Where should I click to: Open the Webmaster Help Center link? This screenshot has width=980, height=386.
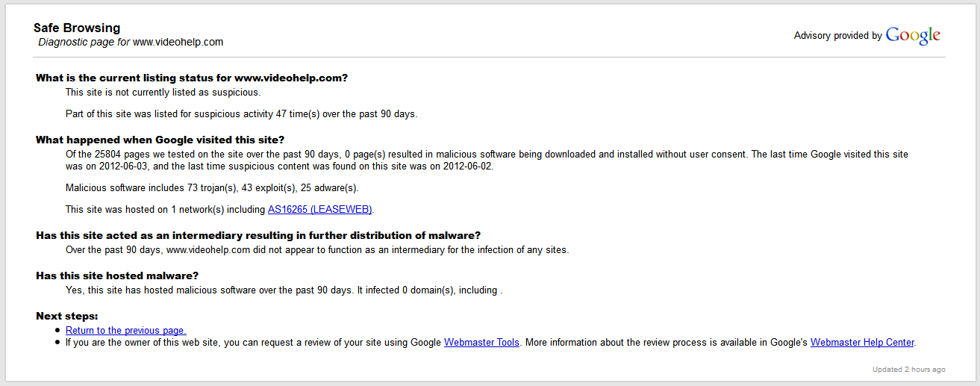pos(862,343)
